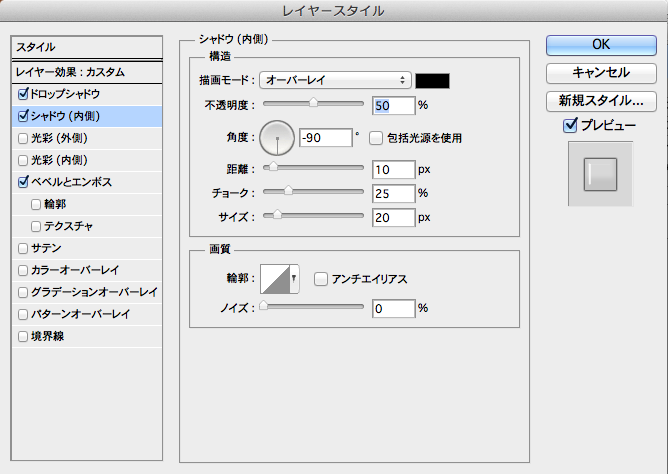Open the 輪郭 contour picker arrow
Viewport: 668px width, 474px height.
click(x=294, y=279)
